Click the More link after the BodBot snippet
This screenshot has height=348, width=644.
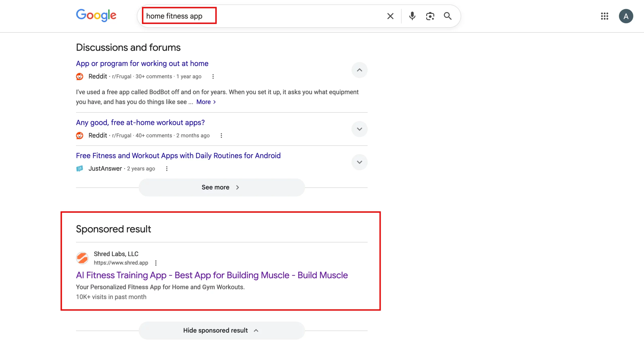tap(206, 102)
